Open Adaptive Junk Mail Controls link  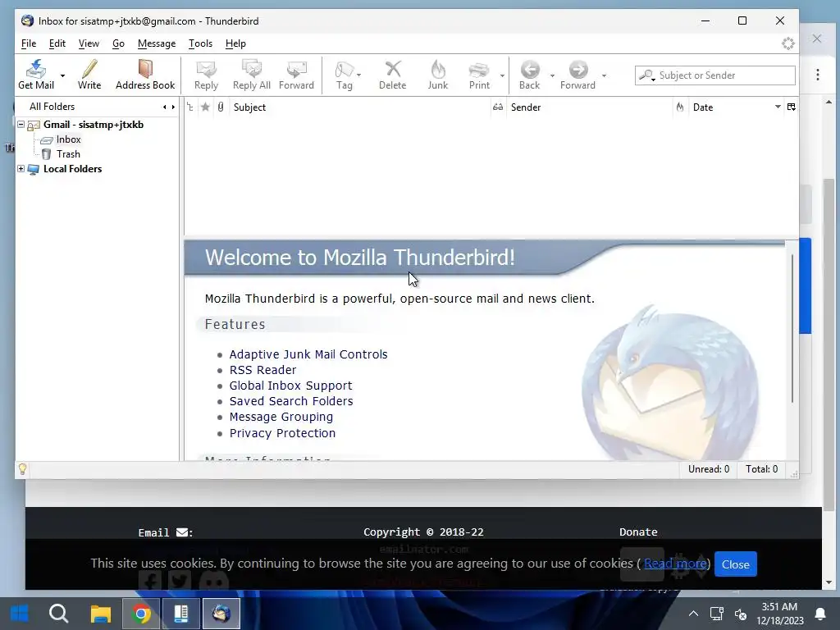[x=308, y=354]
